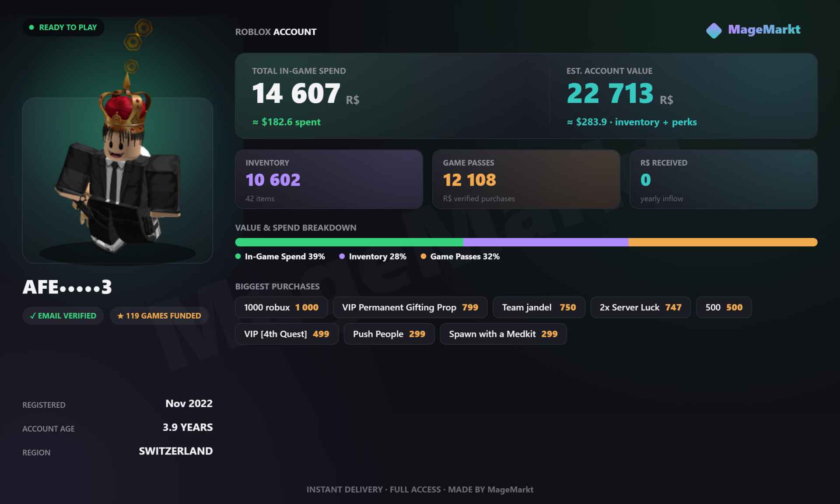The image size is (840, 504).
Task: Click the Inventory 28% legend entry
Action: pyautogui.click(x=373, y=257)
